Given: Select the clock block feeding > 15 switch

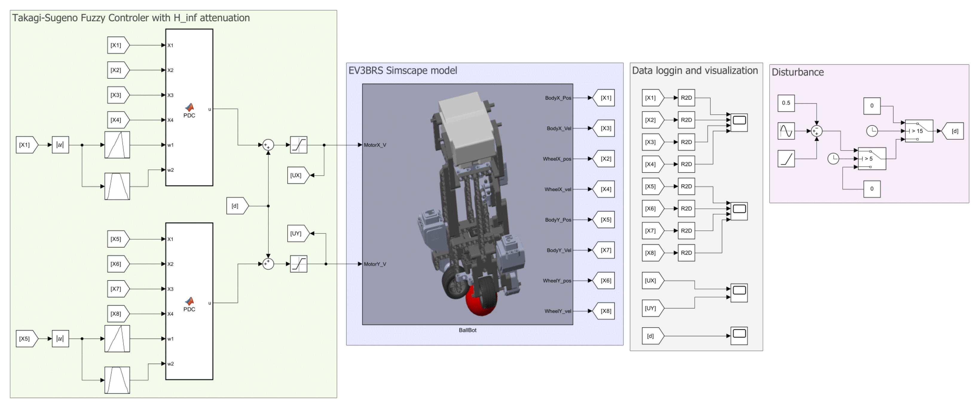Looking at the screenshot, I should [x=872, y=131].
